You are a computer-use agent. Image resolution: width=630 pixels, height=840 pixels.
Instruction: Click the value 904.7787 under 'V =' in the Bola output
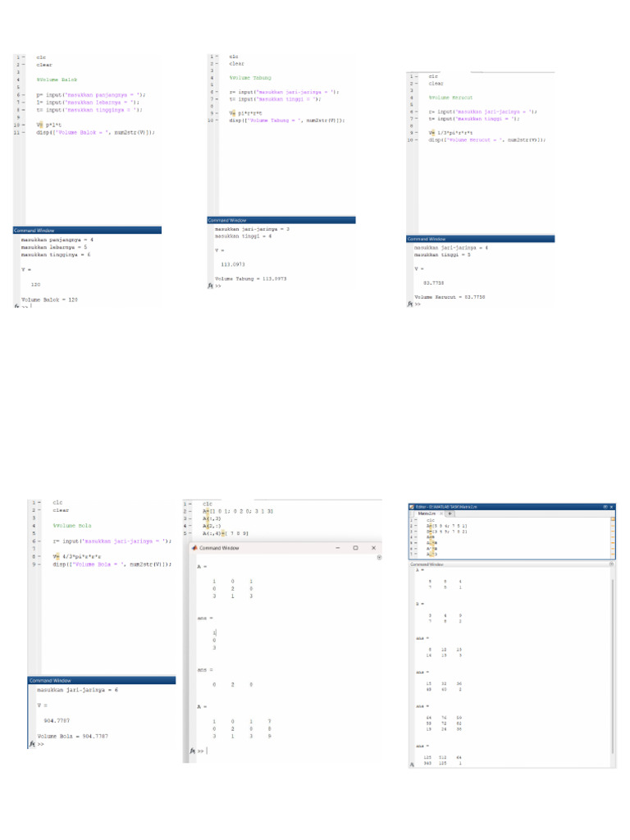[57, 720]
